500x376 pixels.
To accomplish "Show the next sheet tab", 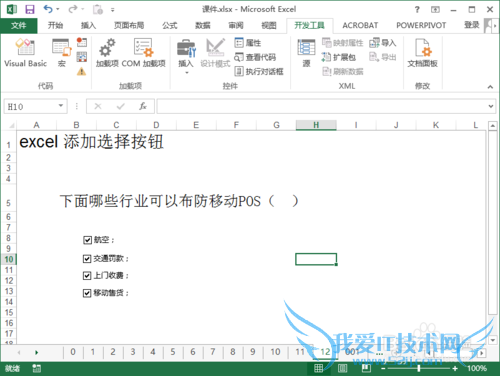I will click(36, 352).
